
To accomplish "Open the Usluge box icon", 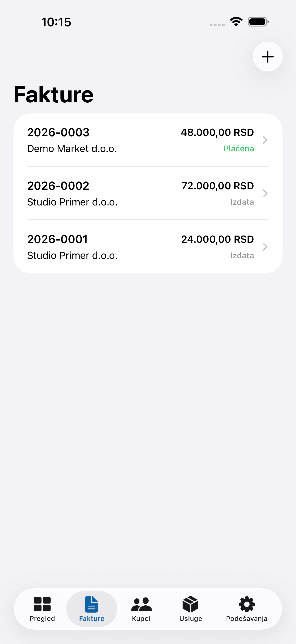I will click(x=190, y=604).
